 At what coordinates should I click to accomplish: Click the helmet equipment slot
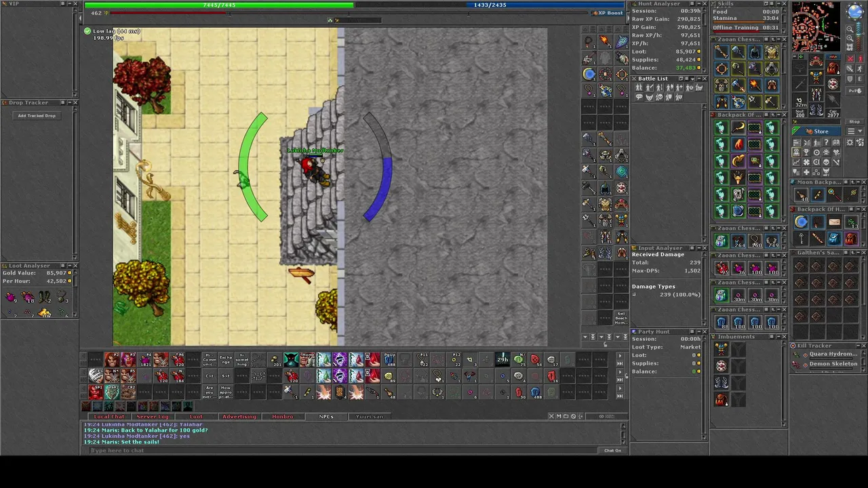tap(816, 61)
